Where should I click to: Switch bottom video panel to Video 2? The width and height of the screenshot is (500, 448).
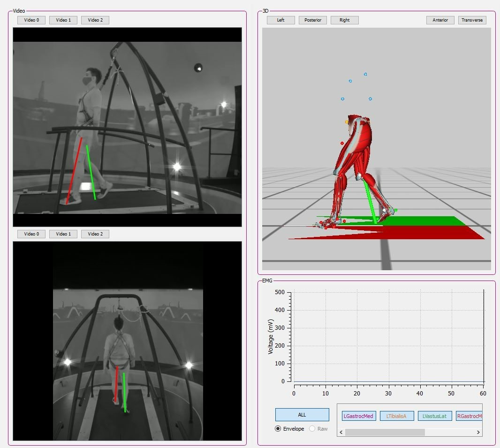click(95, 234)
